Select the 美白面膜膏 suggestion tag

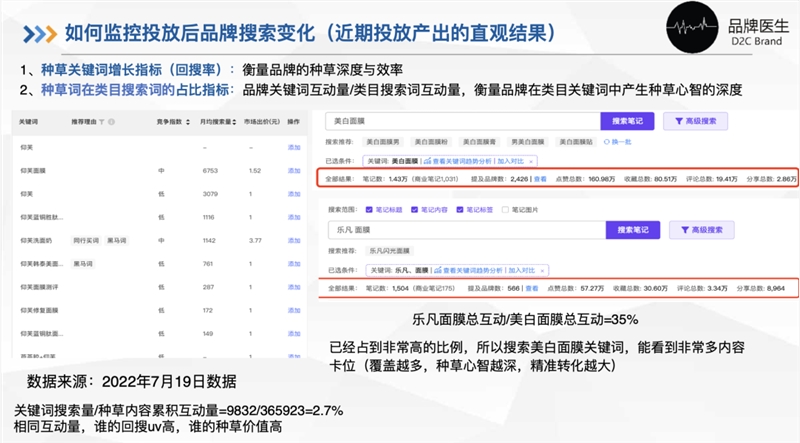[x=479, y=142]
